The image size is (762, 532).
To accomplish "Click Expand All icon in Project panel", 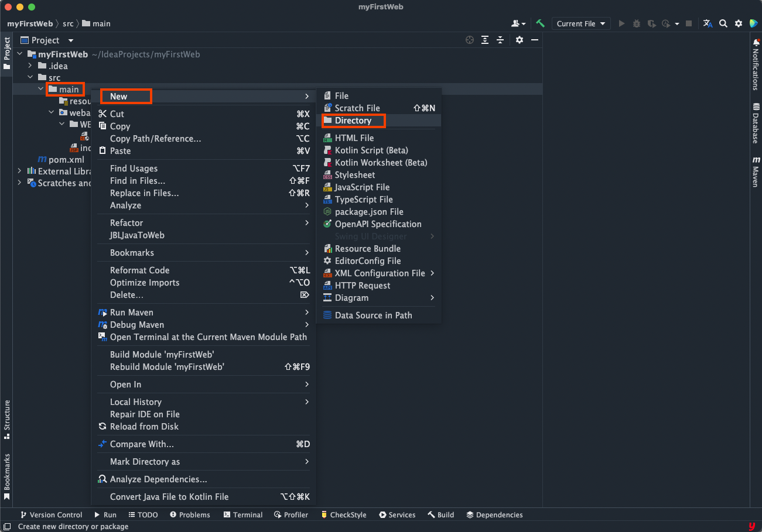I will click(485, 40).
